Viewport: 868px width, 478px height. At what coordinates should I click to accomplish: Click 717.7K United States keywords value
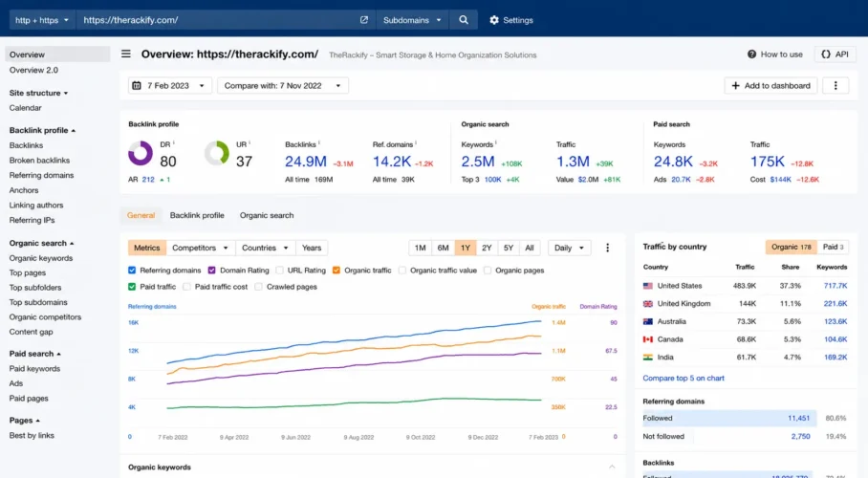coord(835,286)
